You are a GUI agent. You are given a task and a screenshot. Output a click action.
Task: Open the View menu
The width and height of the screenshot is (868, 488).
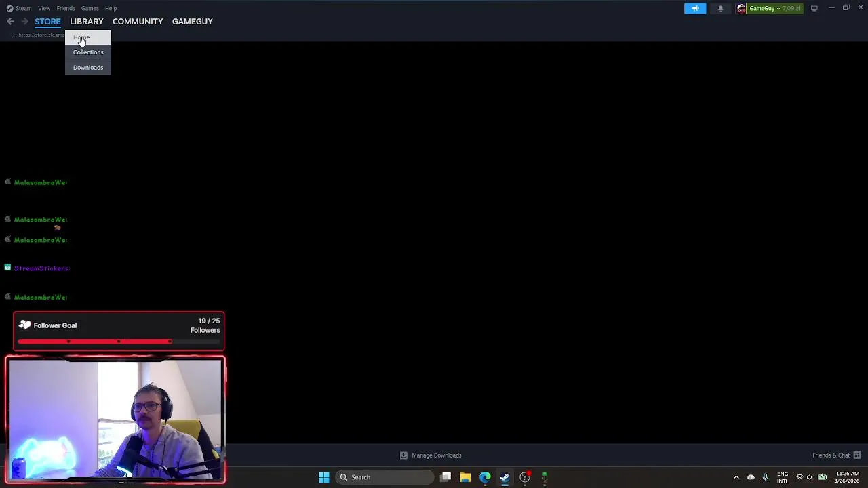coord(44,8)
